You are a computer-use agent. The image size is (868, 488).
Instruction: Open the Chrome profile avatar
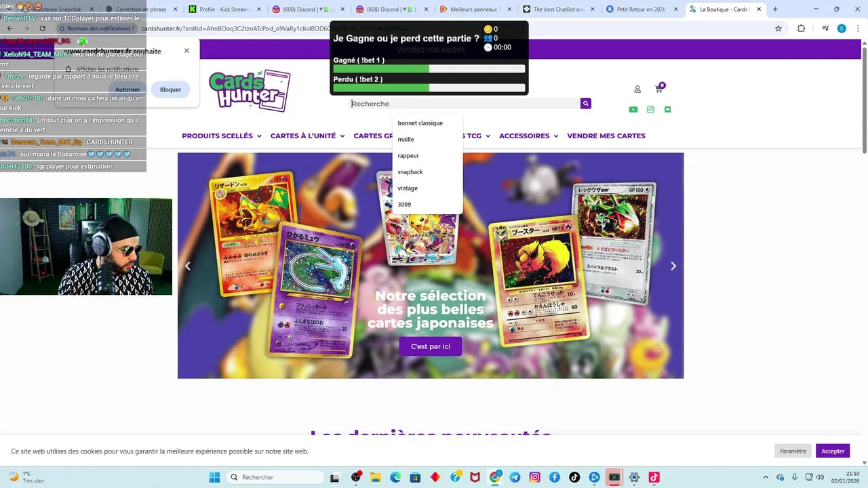[842, 28]
